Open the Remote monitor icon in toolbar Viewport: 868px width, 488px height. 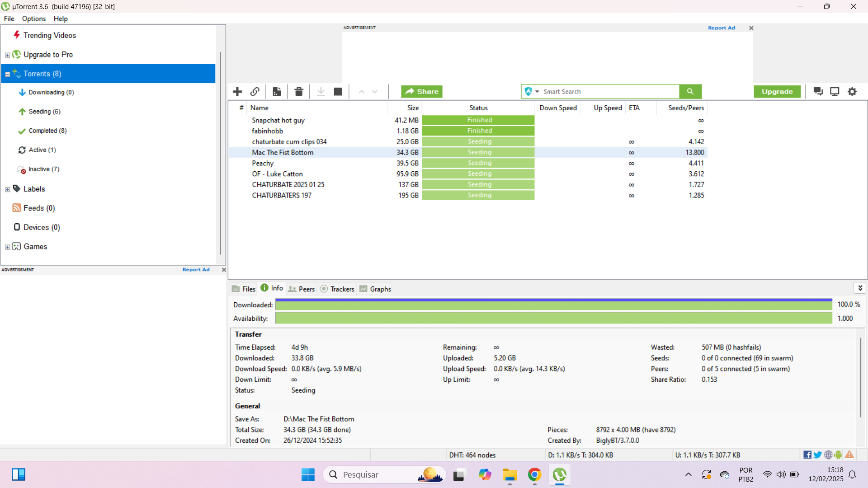point(835,92)
